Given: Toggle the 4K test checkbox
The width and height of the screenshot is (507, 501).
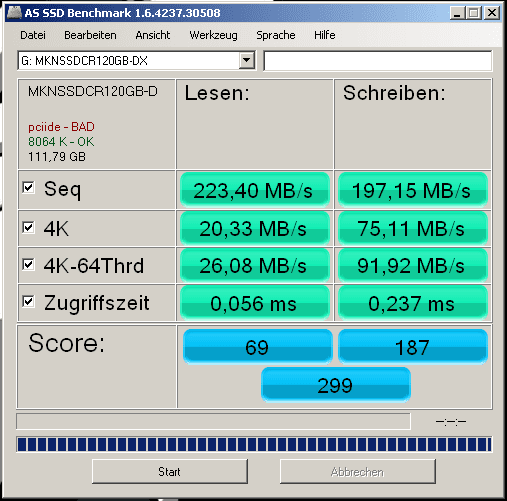Looking at the screenshot, I should [28, 228].
